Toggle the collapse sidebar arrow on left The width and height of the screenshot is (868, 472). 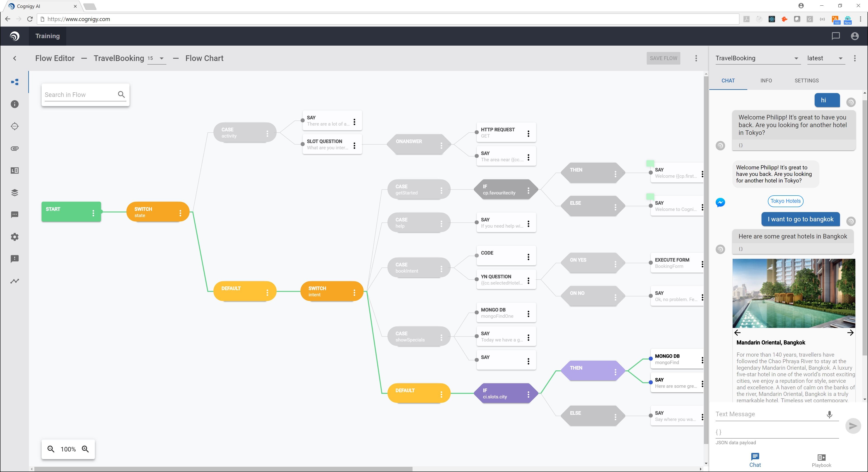click(14, 58)
